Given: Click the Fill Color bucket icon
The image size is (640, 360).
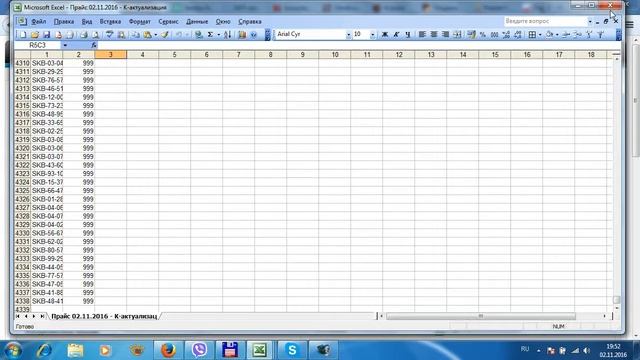Looking at the screenshot, I should click(549, 35).
